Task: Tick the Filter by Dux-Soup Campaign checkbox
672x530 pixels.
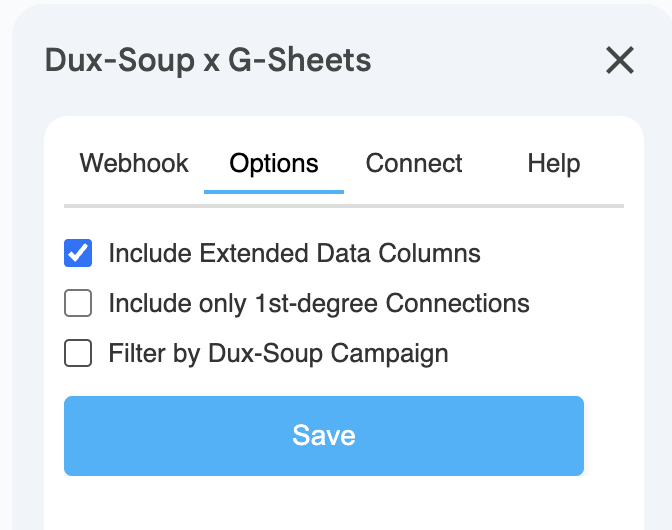Action: click(x=78, y=353)
